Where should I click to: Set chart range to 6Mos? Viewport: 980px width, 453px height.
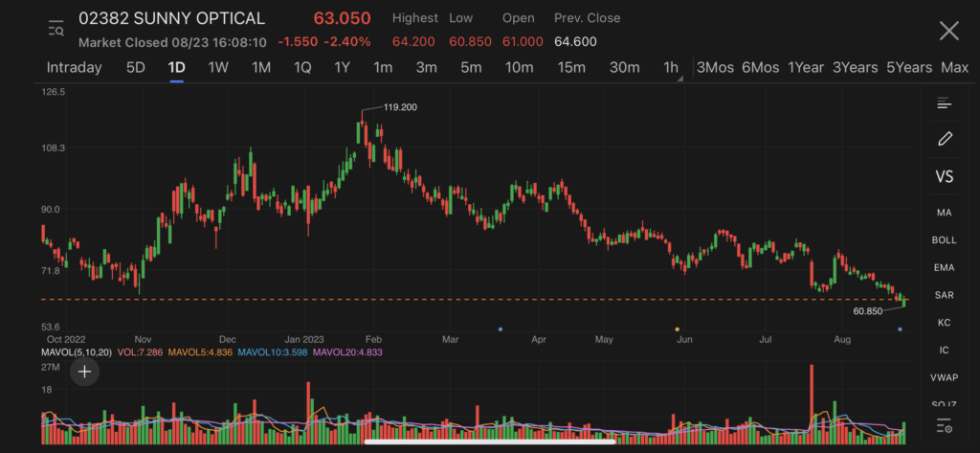click(760, 68)
